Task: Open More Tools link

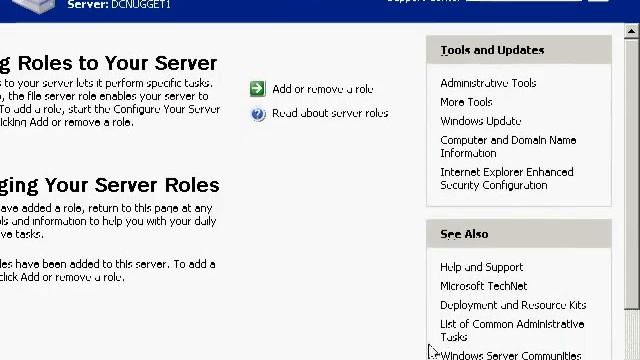Action: 466,102
